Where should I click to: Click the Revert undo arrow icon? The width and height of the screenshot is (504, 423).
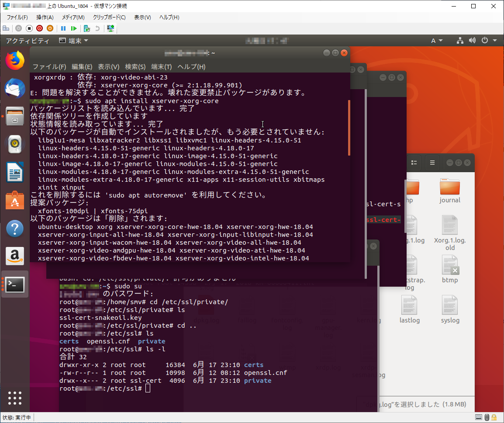point(97,28)
